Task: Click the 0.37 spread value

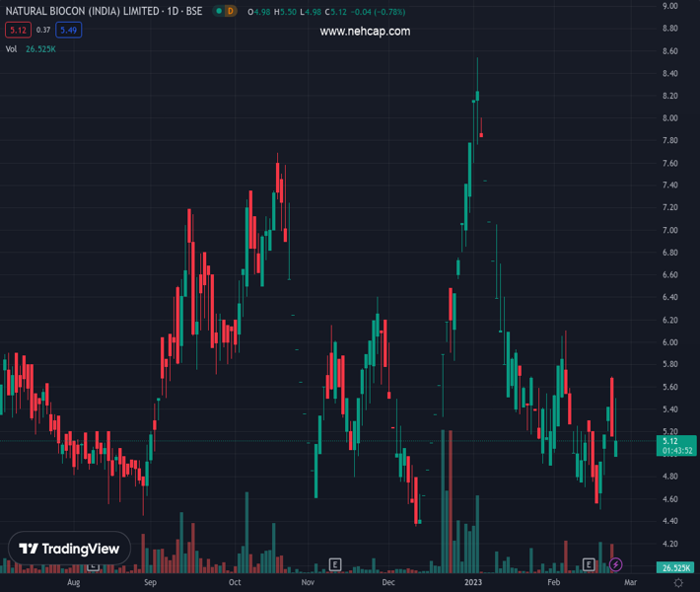Action: (42, 30)
